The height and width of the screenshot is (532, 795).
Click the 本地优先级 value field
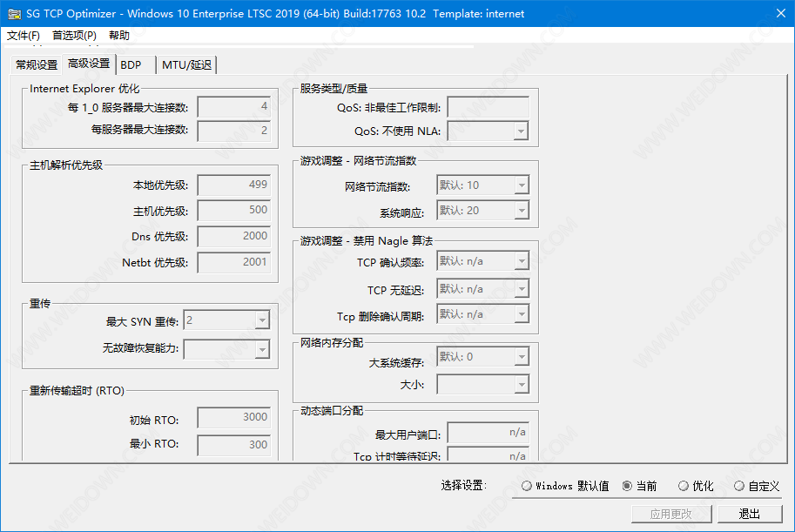coord(234,185)
